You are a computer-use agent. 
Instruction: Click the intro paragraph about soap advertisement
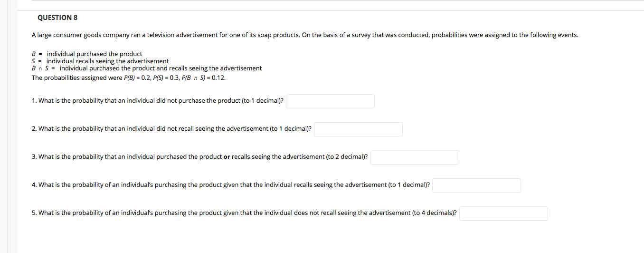point(305,35)
